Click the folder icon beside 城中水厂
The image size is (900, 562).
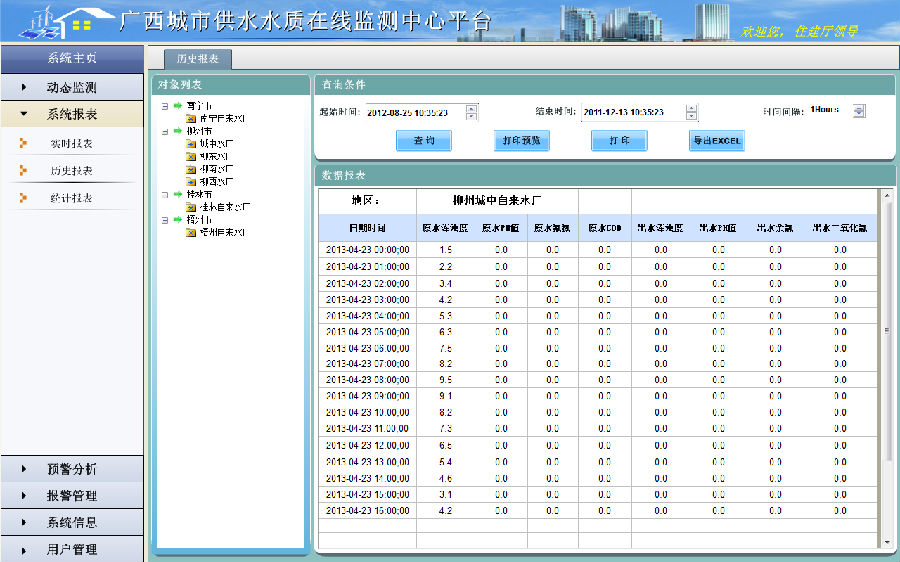click(x=190, y=143)
